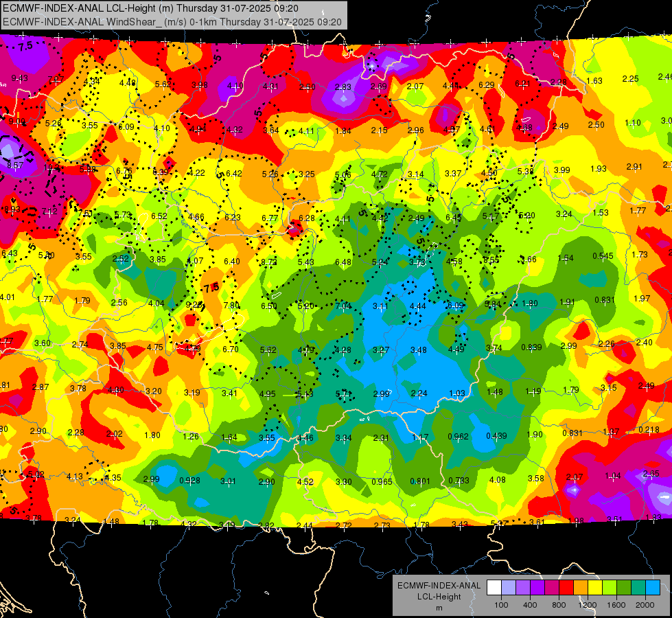
Task: Click the 8.72 wind shear value
Action: click(x=269, y=262)
